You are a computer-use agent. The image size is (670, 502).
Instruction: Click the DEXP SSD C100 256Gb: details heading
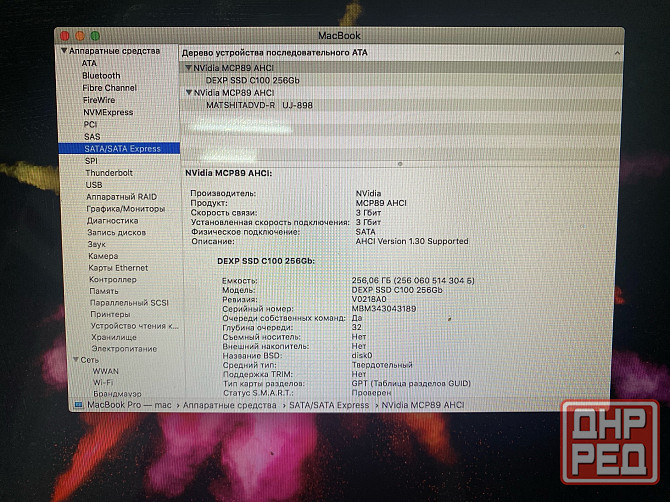(266, 261)
